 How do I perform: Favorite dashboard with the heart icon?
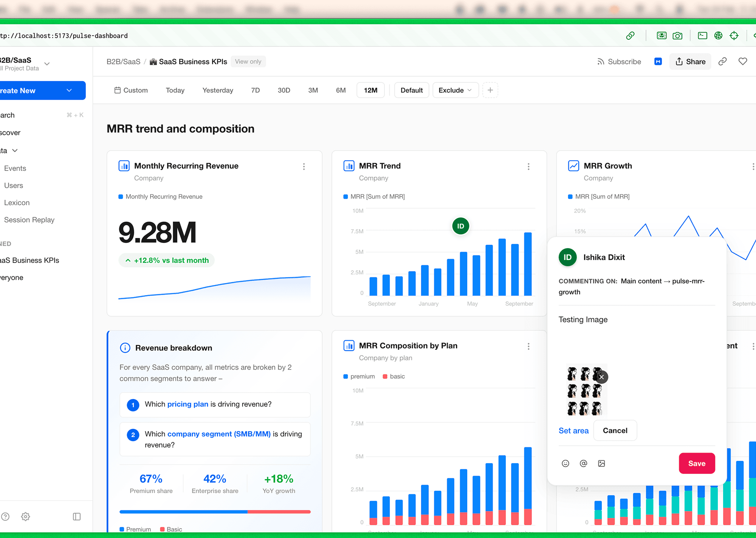(x=743, y=62)
